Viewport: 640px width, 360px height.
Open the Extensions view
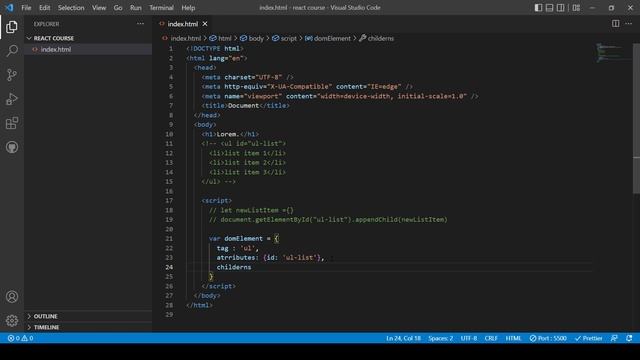(x=12, y=123)
